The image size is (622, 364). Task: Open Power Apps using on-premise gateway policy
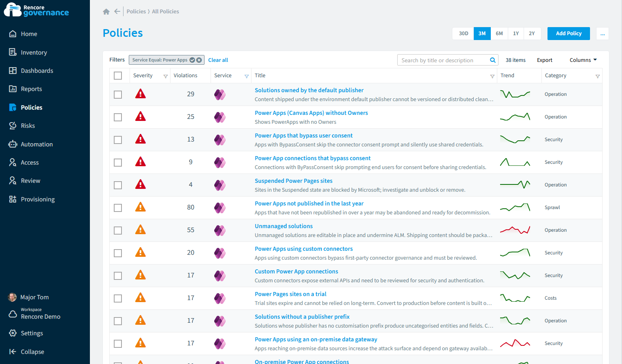(316, 339)
